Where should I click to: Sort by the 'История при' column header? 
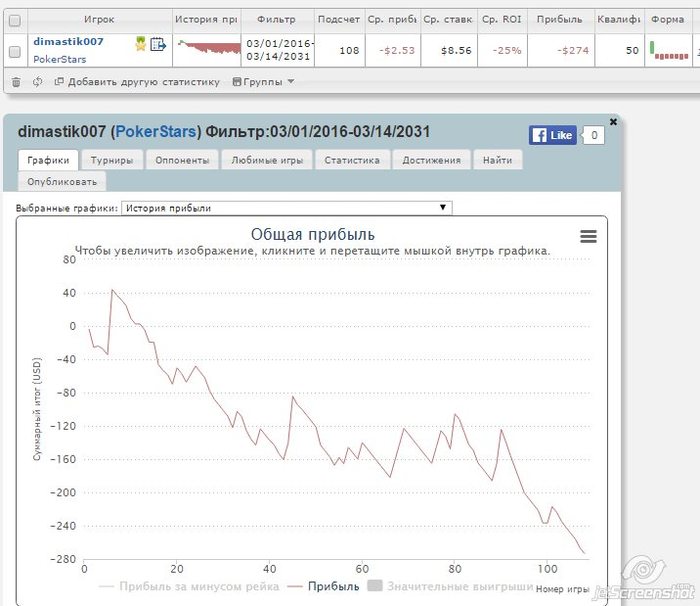click(x=207, y=20)
